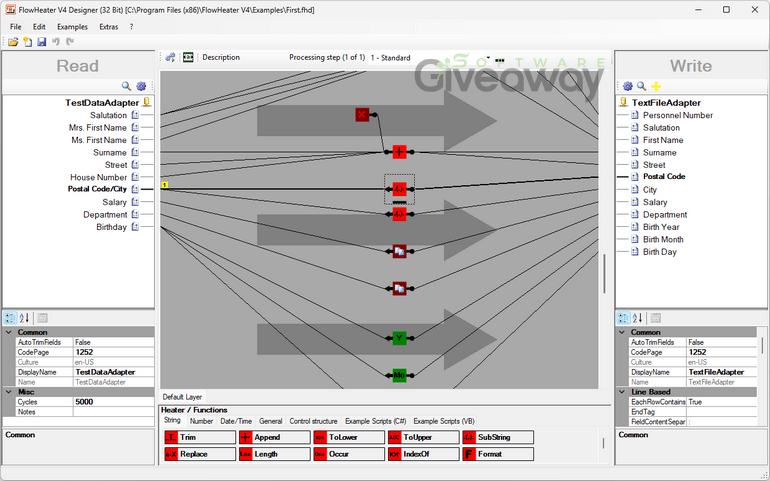The image size is (770, 481).
Task: Click the Length heater button
Action: click(275, 454)
